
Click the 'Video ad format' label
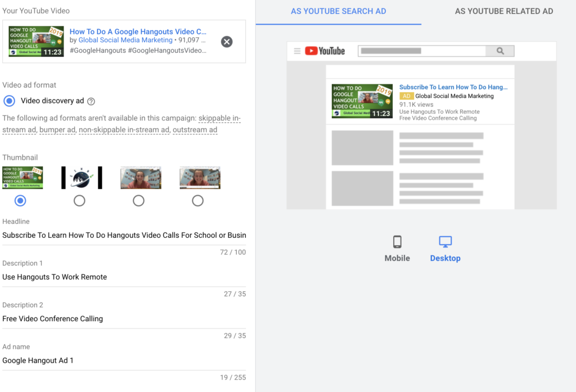tap(29, 85)
